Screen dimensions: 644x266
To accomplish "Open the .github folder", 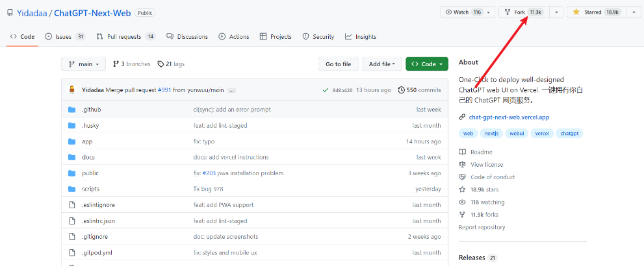I will (x=91, y=110).
